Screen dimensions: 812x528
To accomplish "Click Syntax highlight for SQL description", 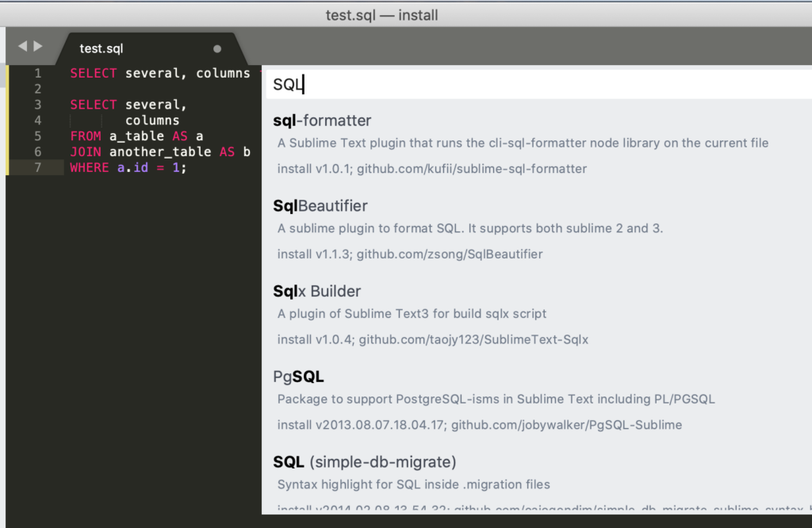I will (413, 484).
